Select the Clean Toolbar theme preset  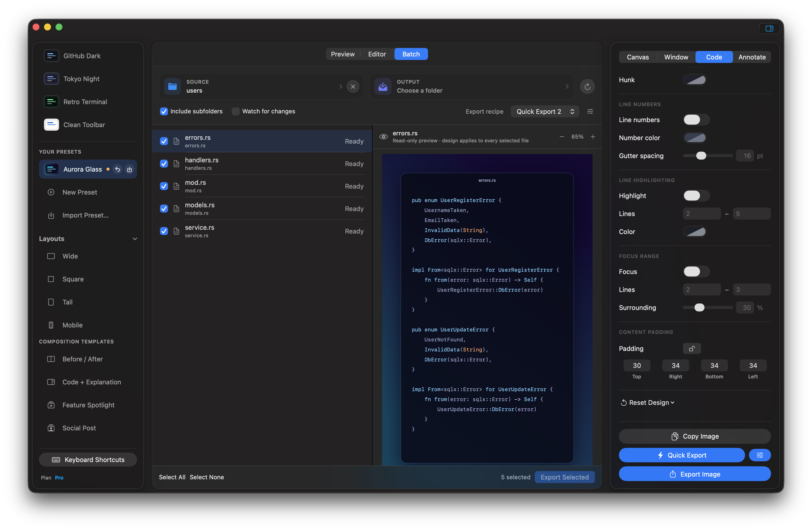click(x=88, y=125)
